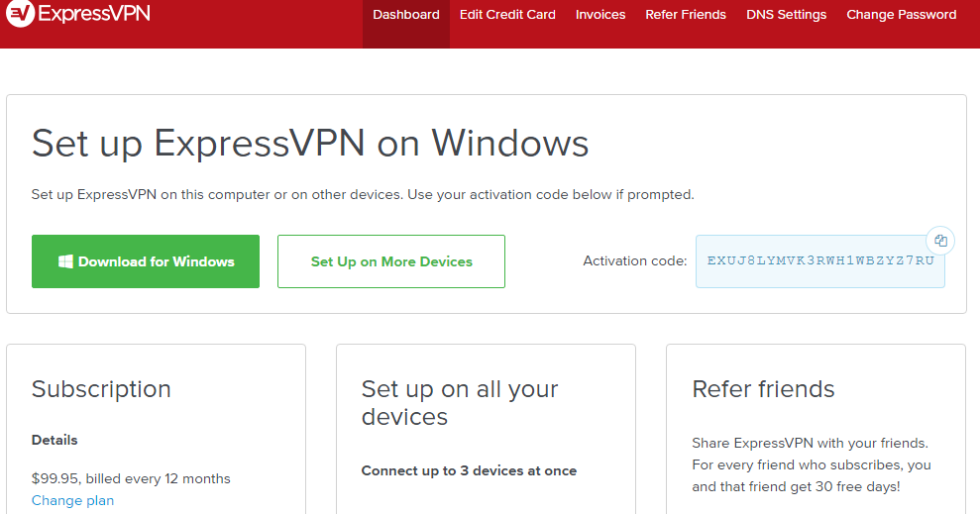Click the Subscription heading
The image size is (980, 514).
[x=101, y=389]
